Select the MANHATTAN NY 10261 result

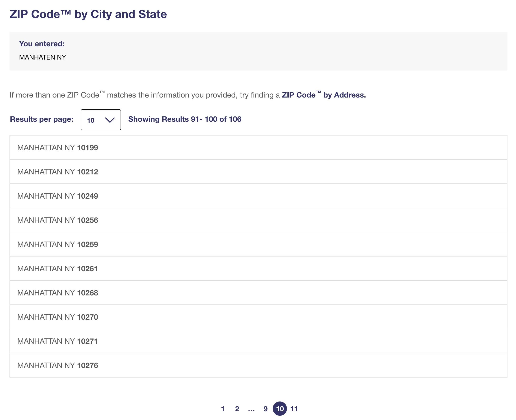pyautogui.click(x=58, y=269)
